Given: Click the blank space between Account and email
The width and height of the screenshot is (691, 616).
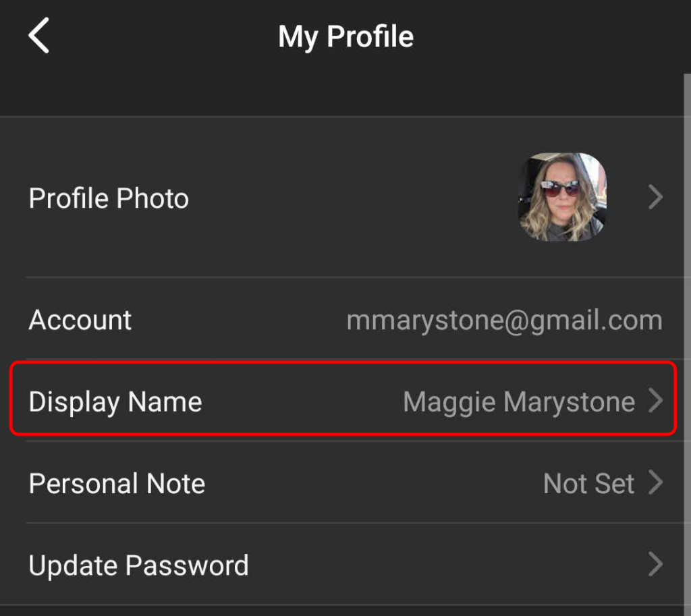Looking at the screenshot, I should [x=236, y=320].
